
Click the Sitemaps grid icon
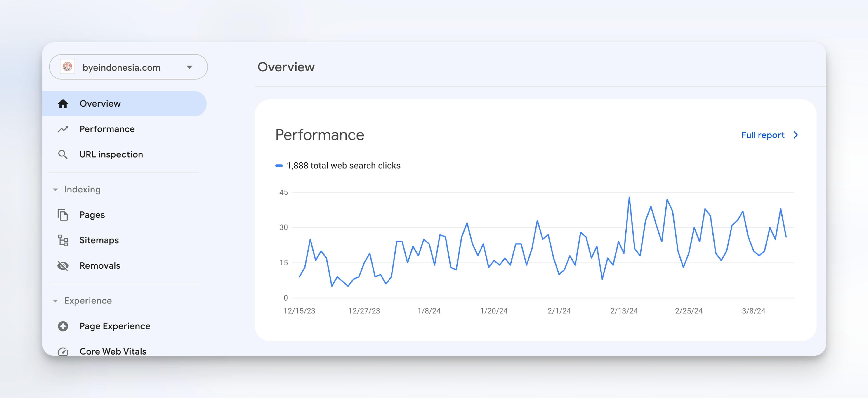click(x=63, y=240)
